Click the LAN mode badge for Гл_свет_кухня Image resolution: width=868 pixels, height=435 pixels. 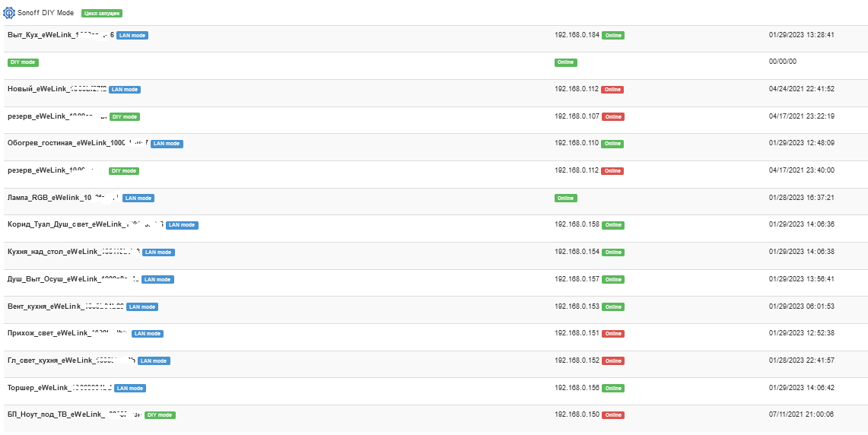pos(154,361)
